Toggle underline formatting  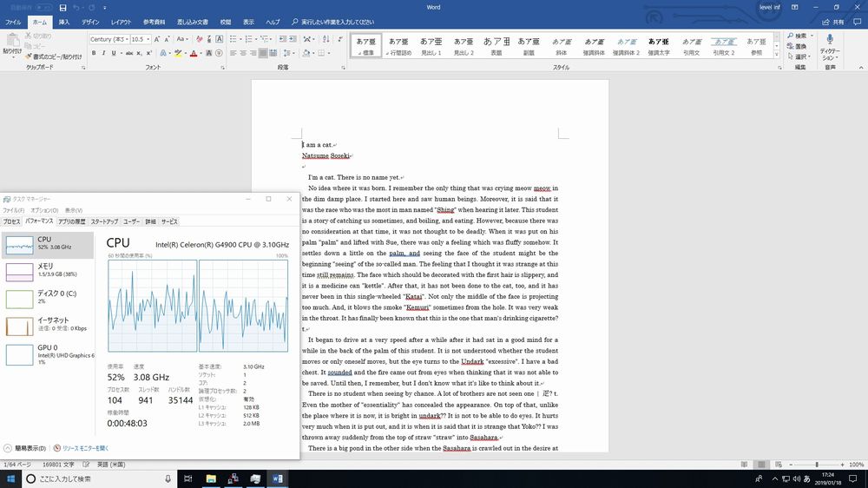[x=114, y=53]
